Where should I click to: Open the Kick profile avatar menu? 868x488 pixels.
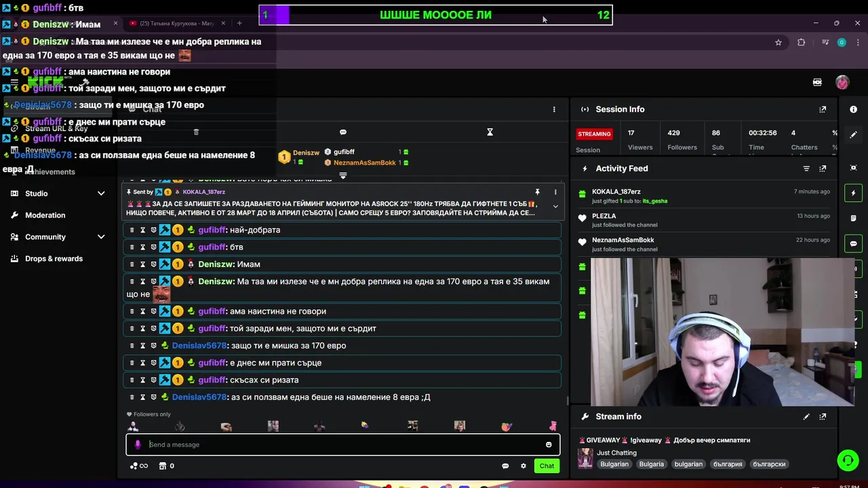[842, 82]
